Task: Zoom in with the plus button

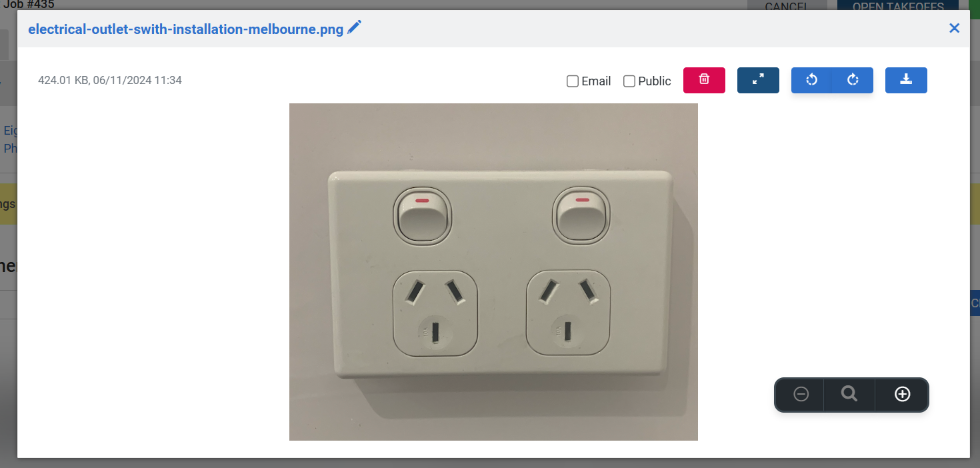Action: click(902, 395)
